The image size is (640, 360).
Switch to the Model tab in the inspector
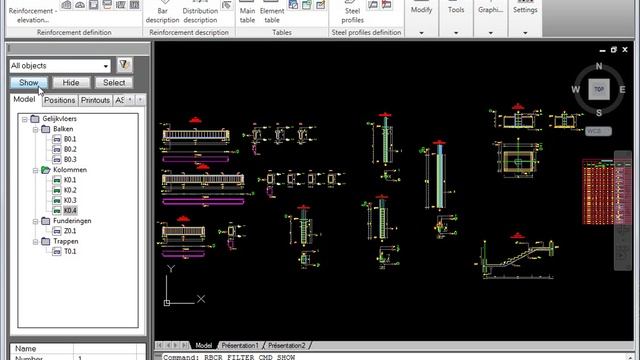(24, 99)
